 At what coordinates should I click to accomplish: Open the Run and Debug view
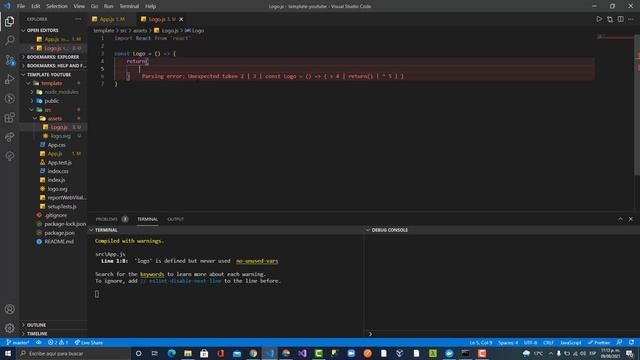point(9,79)
